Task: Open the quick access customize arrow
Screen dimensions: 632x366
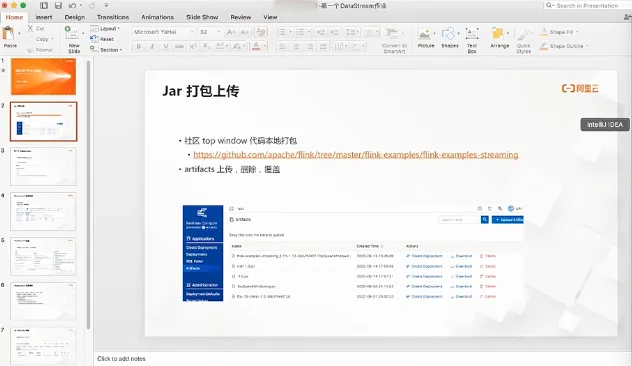Action: click(106, 6)
